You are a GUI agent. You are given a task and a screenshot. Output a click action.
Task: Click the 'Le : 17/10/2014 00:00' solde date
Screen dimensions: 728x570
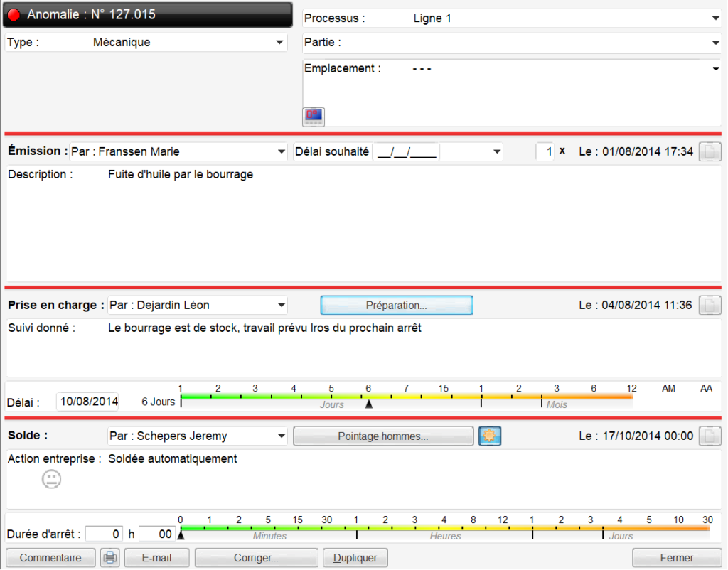pyautogui.click(x=636, y=436)
